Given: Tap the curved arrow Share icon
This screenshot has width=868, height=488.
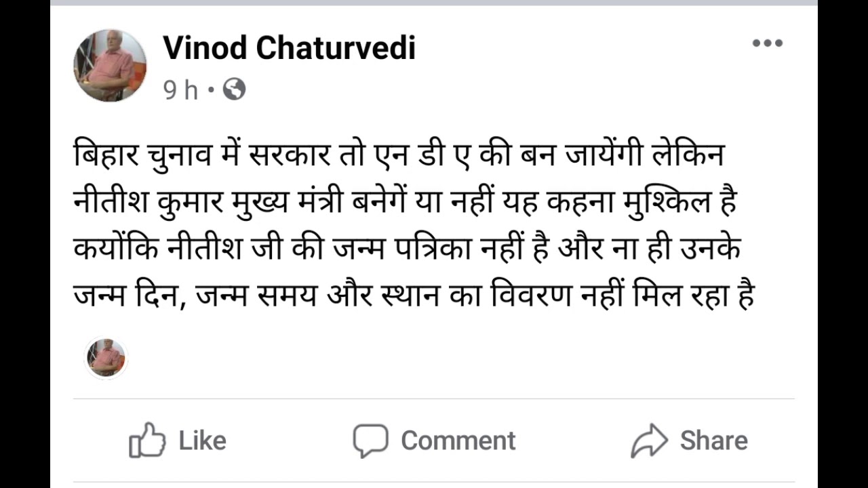Looking at the screenshot, I should coord(650,441).
